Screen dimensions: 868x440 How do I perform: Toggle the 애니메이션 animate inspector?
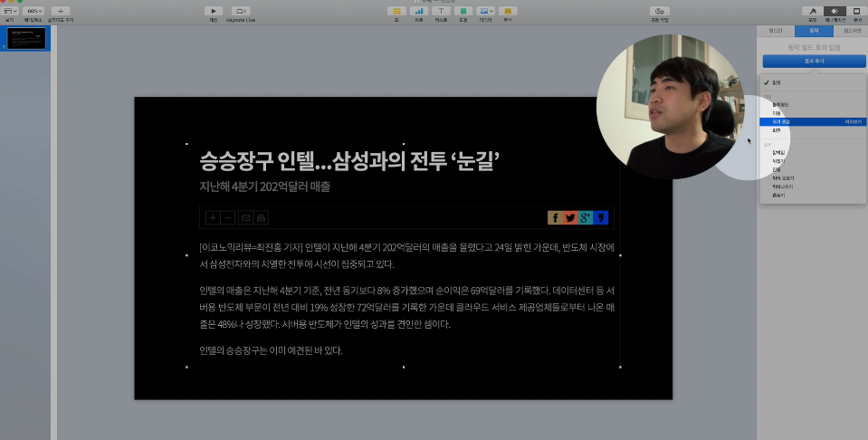[x=835, y=11]
